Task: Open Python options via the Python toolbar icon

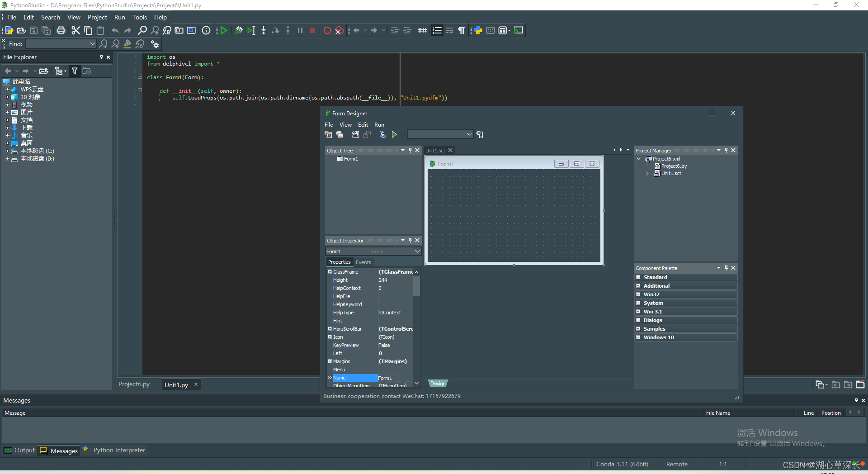Action: (x=478, y=30)
